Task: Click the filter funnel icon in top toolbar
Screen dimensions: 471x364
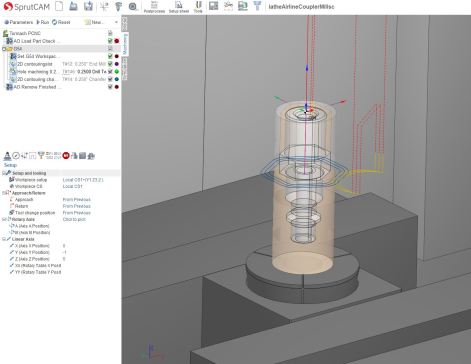Action: pos(257,6)
